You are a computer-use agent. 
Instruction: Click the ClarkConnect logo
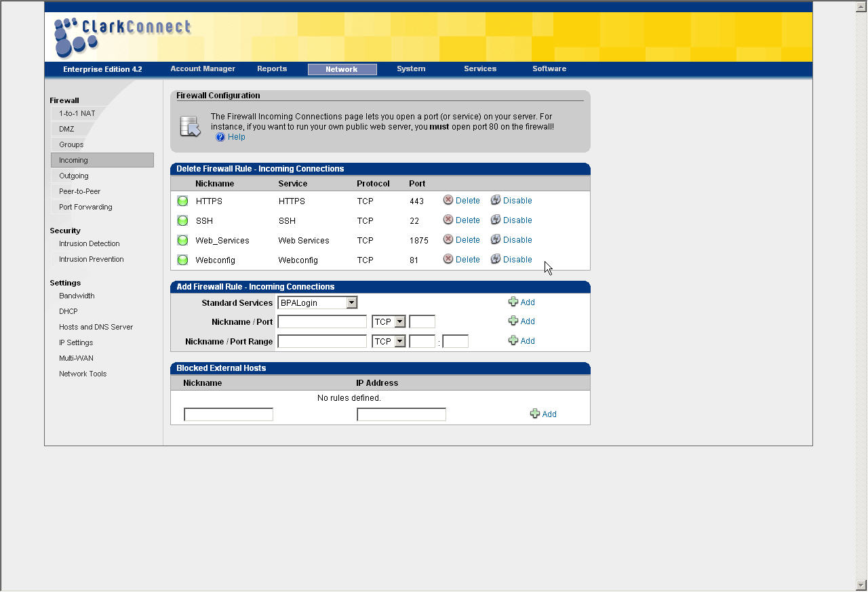click(x=122, y=35)
